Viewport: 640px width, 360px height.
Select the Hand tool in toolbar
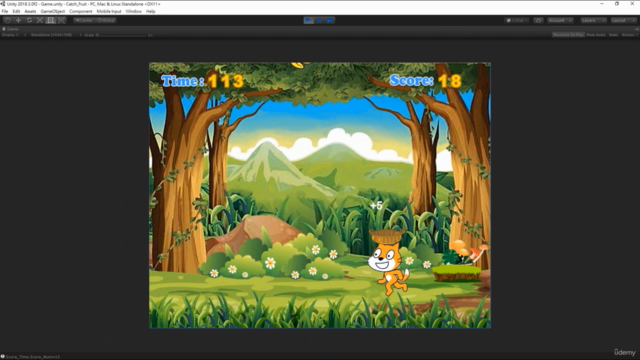pos(8,20)
